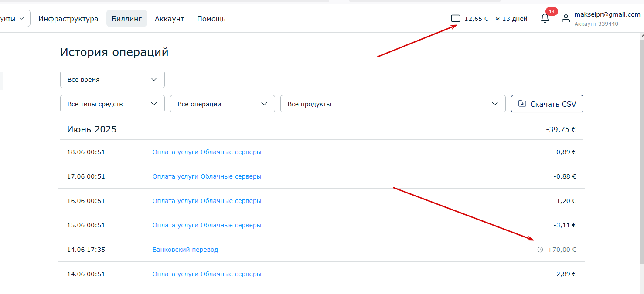Select the Биллинг menu item

tap(126, 19)
